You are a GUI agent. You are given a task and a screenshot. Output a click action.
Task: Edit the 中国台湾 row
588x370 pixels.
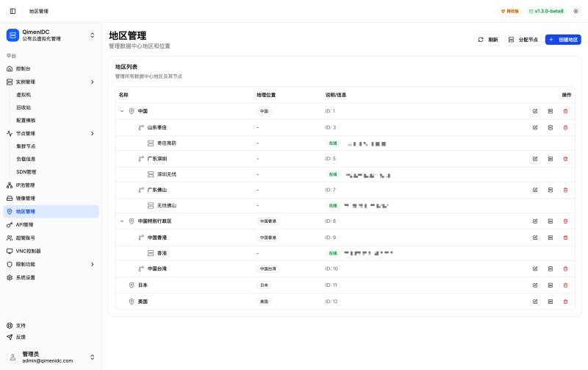pos(535,268)
